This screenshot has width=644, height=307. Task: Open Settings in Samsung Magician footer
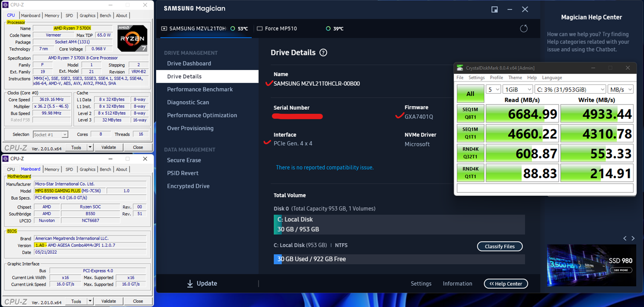[421, 284]
